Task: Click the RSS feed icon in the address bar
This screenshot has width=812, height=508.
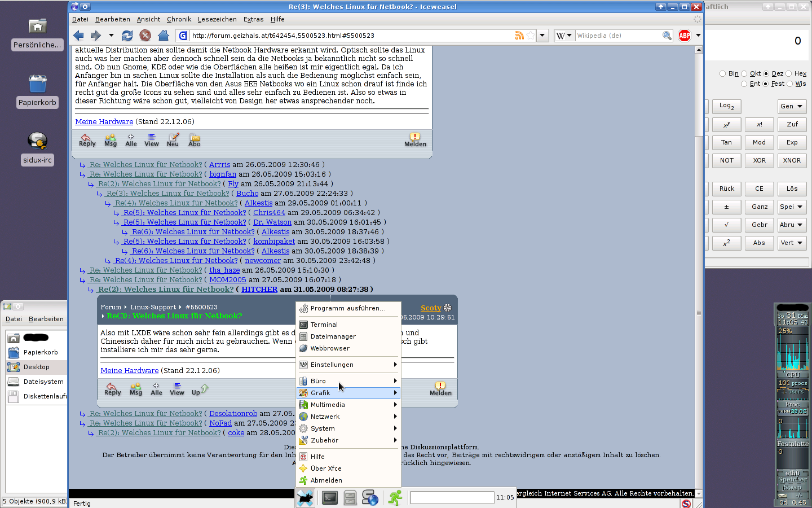Action: tap(519, 36)
